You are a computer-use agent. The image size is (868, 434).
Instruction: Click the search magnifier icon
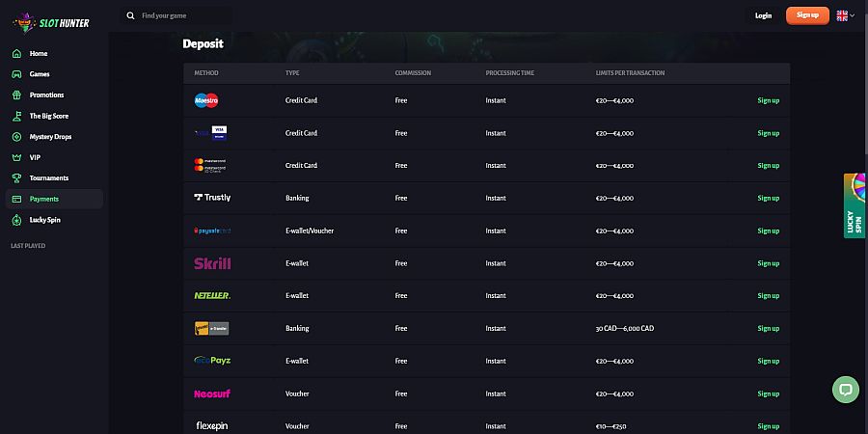130,16
